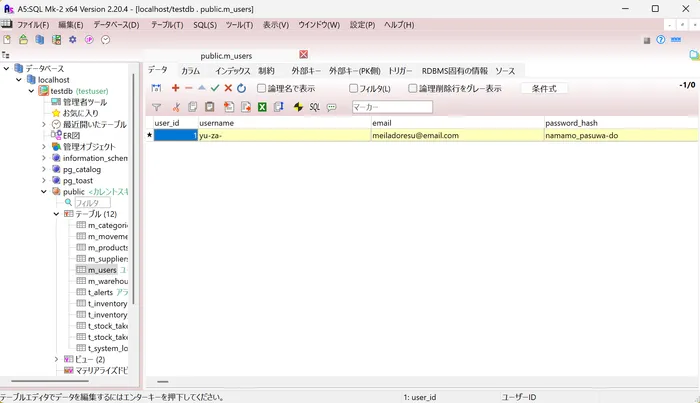This screenshot has height=403, width=700.
Task: Check 論理削除行をグレー表示 option
Action: [412, 88]
